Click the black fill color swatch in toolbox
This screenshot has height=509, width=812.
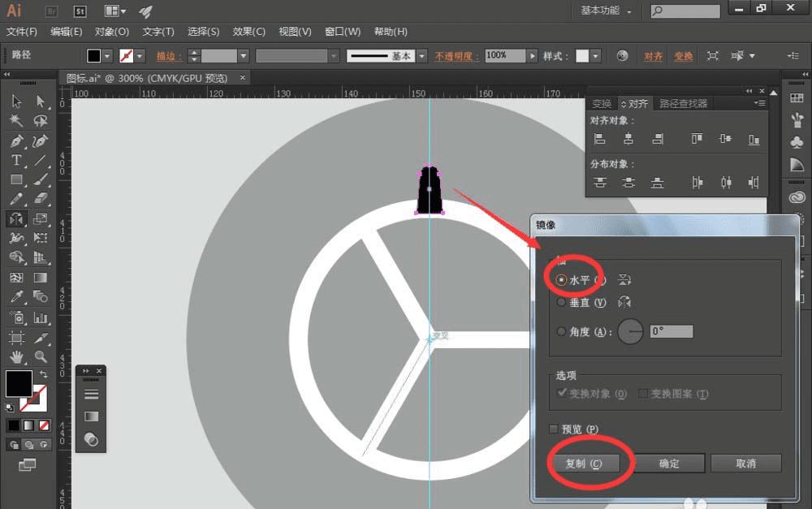coord(19,383)
